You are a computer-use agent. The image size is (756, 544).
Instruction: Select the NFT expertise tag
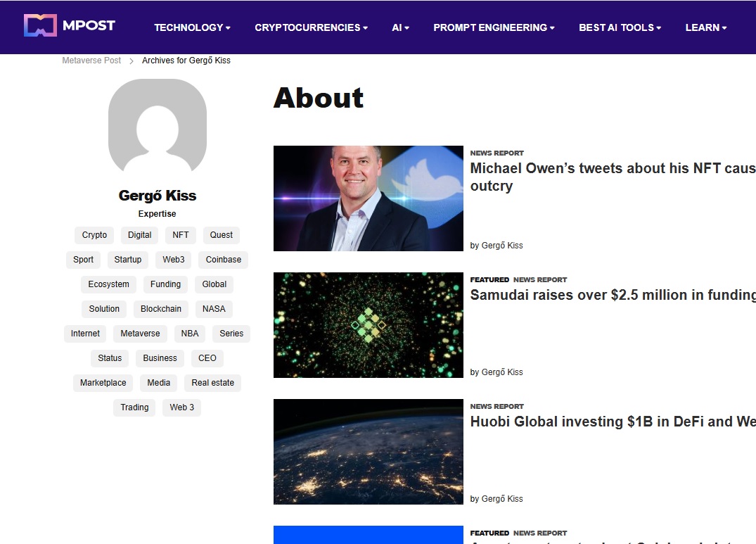click(x=181, y=235)
